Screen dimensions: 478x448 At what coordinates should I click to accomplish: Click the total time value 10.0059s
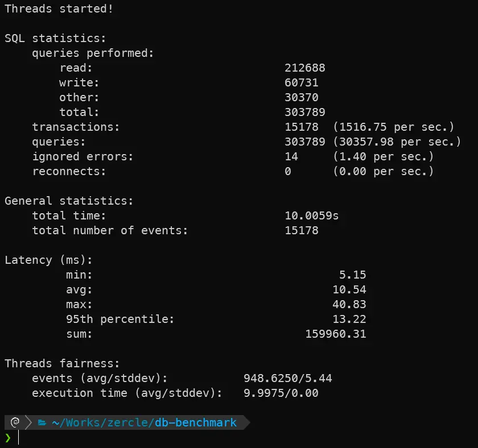(311, 216)
